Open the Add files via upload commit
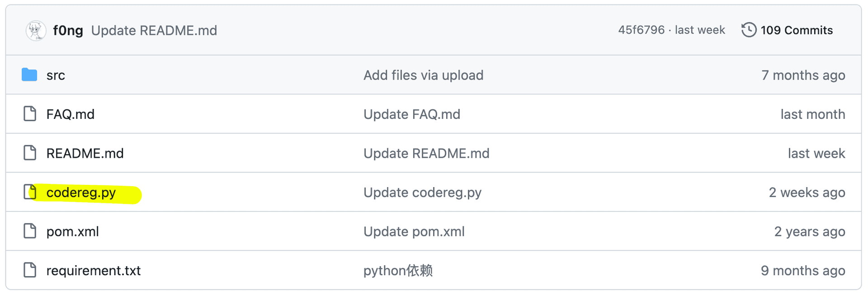This screenshot has width=868, height=296. pos(424,75)
